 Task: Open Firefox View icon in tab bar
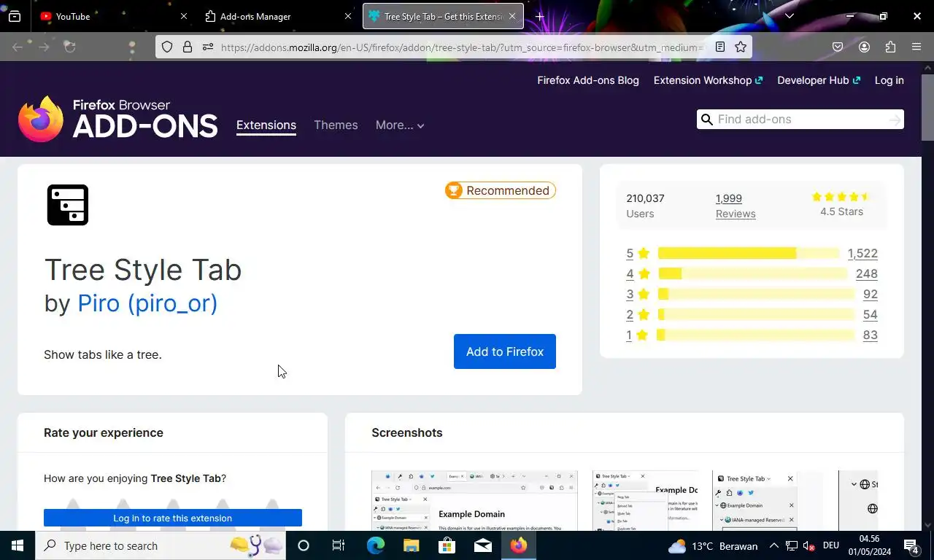[x=15, y=16]
